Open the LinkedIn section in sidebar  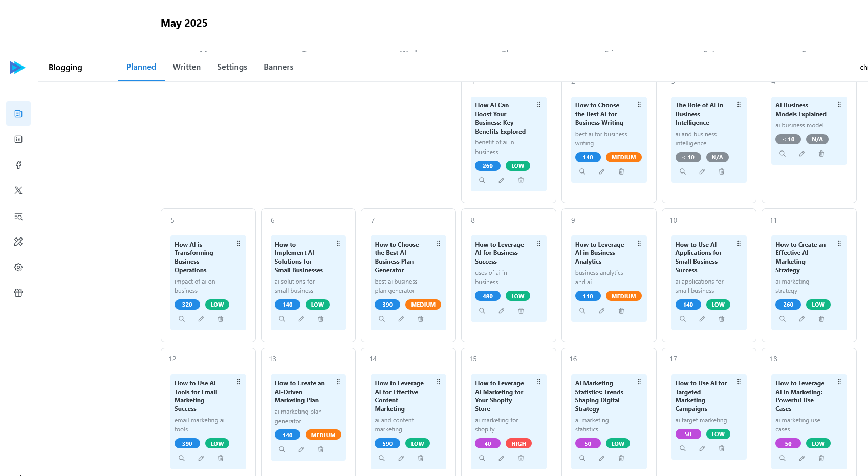pyautogui.click(x=18, y=139)
